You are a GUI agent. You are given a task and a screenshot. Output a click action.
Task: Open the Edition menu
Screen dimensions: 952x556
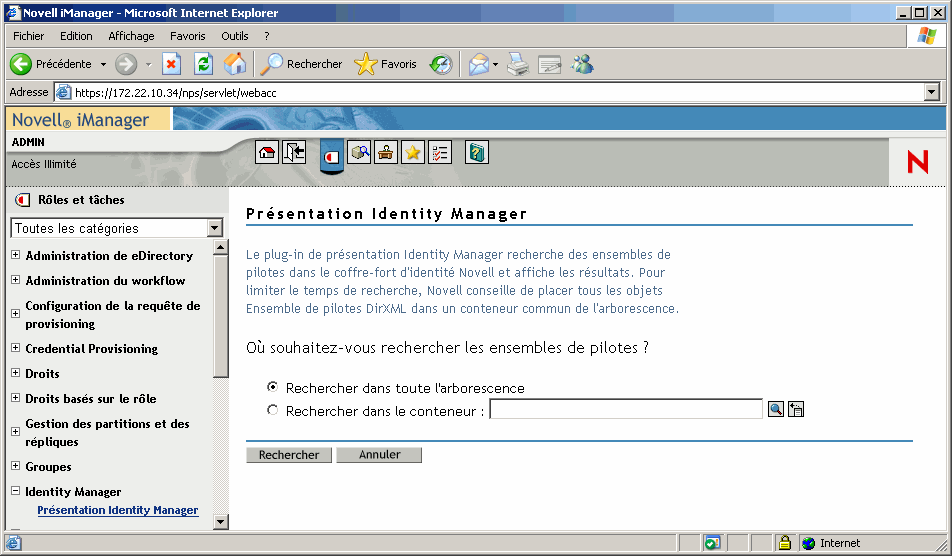pos(76,36)
